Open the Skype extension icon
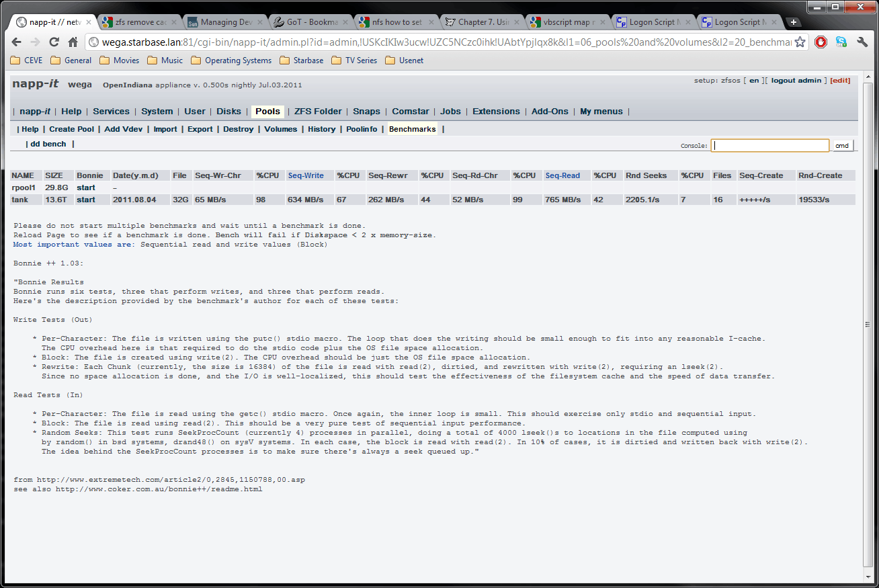This screenshot has height=588, width=879. [x=841, y=42]
